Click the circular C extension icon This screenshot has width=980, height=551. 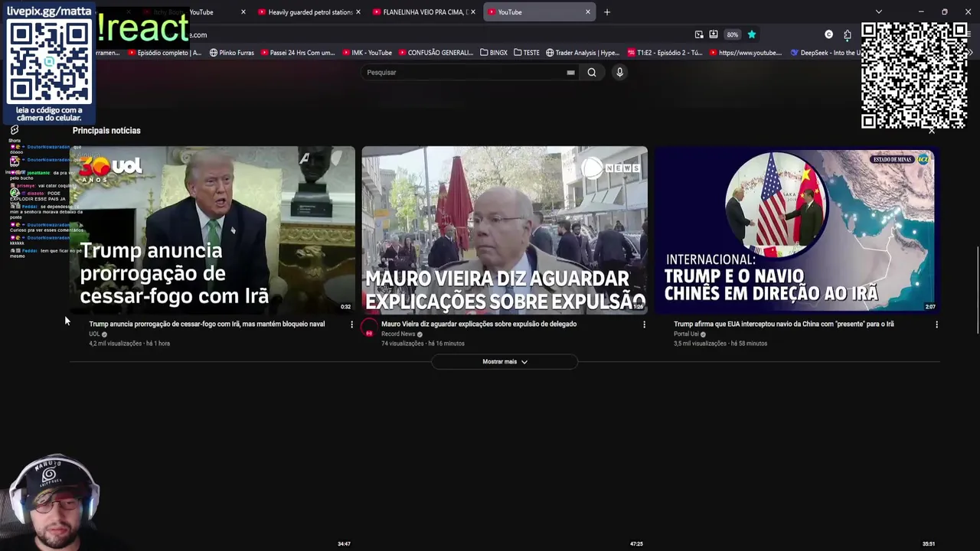[828, 34]
